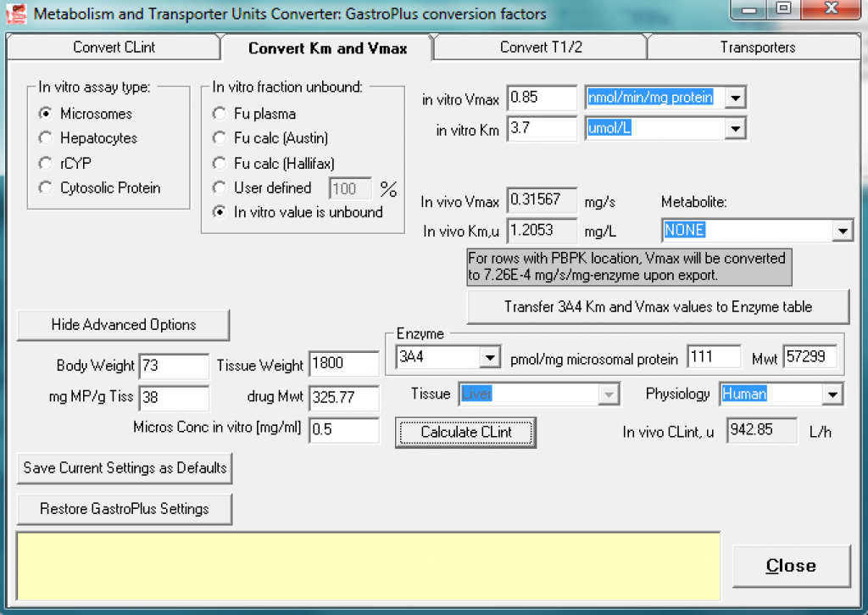Click the mg MP/g Tiss input field
The height and width of the screenshot is (615, 868).
pos(174,397)
